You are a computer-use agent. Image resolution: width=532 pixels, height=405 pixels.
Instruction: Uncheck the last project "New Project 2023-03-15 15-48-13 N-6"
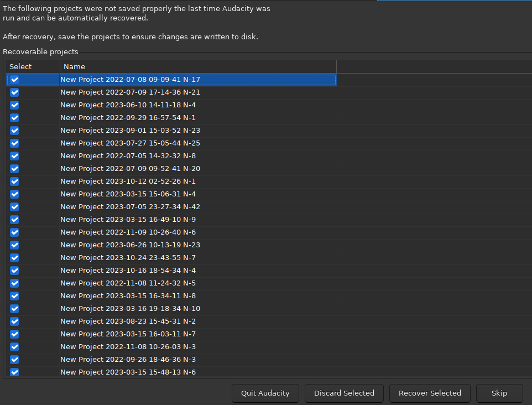point(14,372)
